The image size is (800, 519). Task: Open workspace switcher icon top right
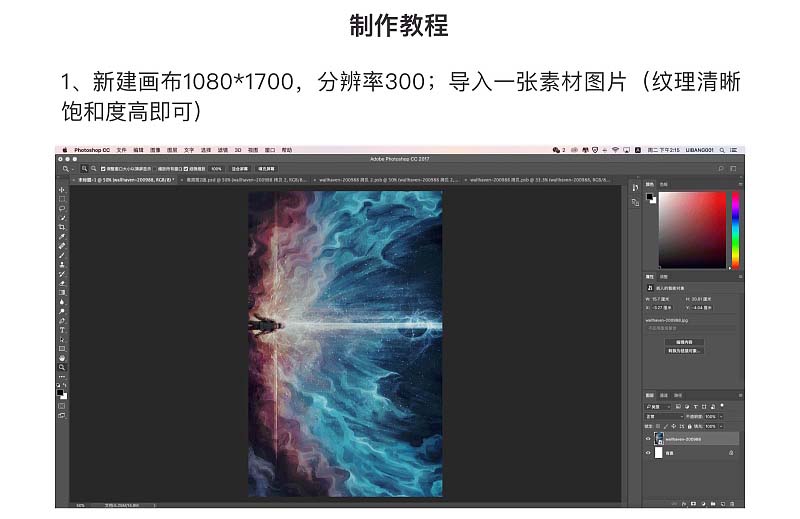[733, 168]
